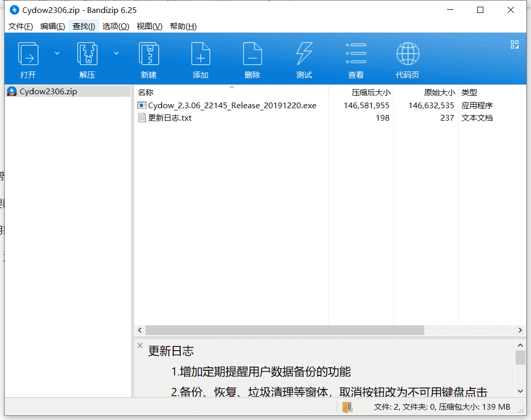Click preview pane scroll up arrow
The height and width of the screenshot is (420, 531).
521,345
